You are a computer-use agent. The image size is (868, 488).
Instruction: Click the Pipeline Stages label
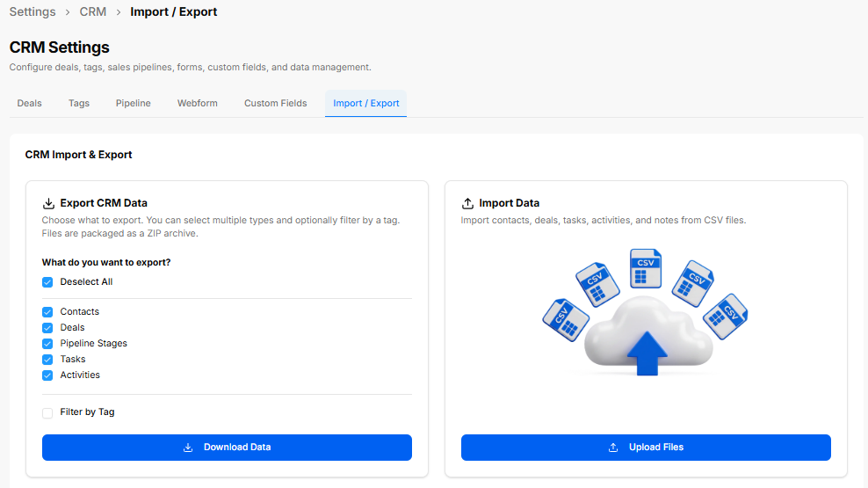pyautogui.click(x=93, y=344)
